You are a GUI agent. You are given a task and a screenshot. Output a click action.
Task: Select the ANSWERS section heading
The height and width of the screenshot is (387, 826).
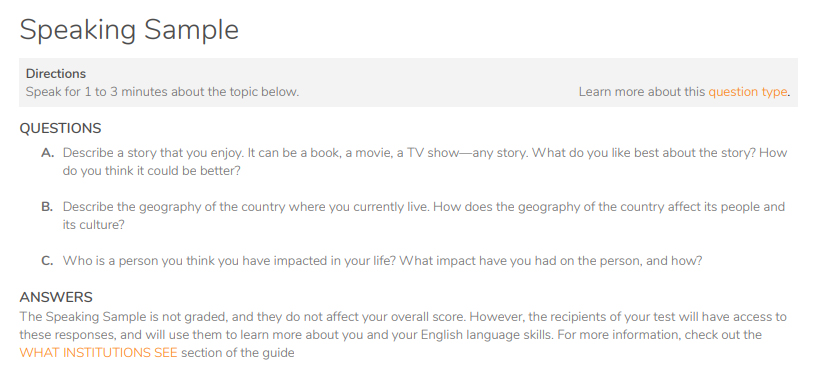(x=56, y=297)
